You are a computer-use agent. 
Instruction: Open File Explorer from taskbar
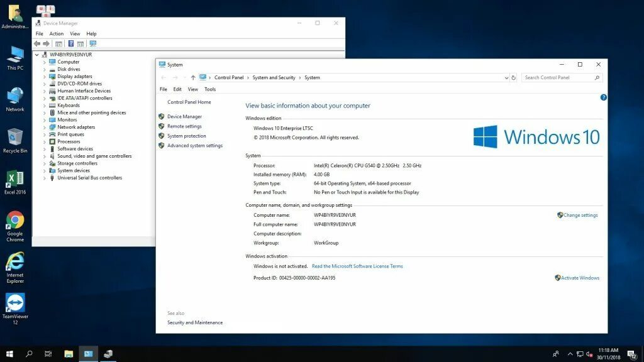tap(69, 354)
